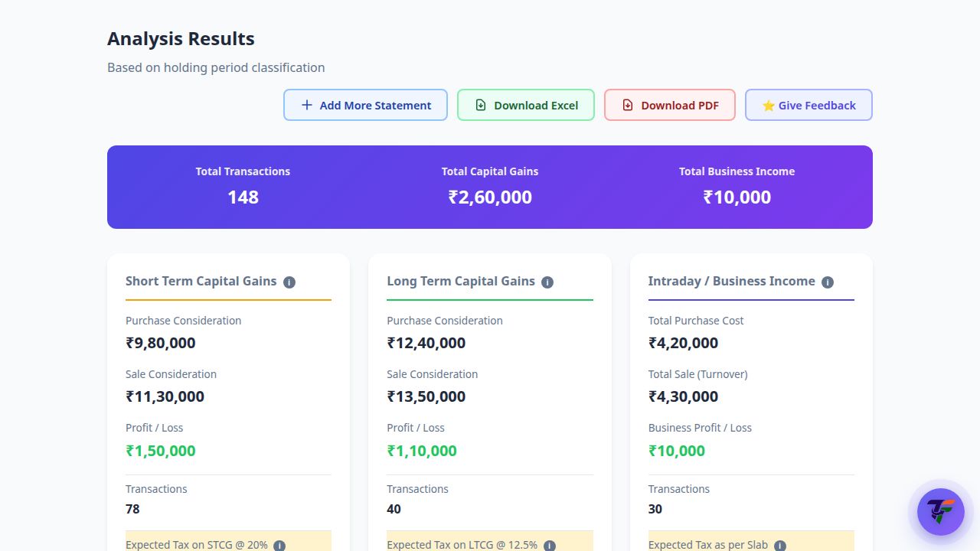
Task: Select STCG purchase consideration ₹9,80,000
Action: (161, 343)
